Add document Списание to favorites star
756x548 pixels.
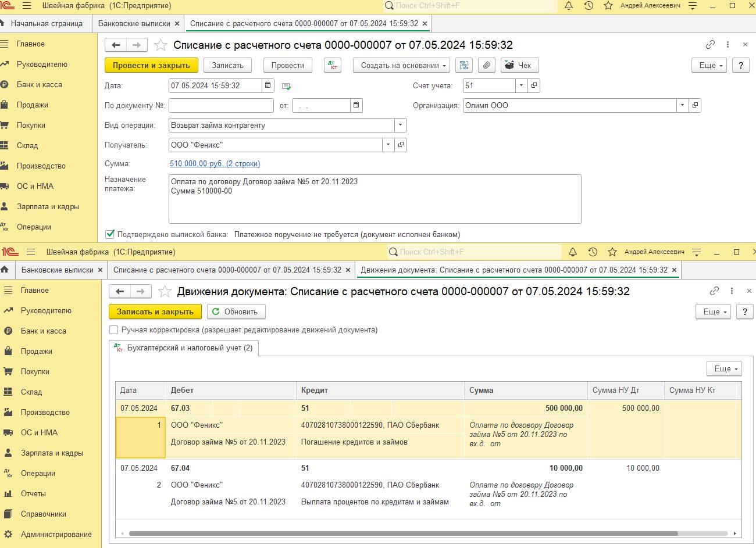point(161,45)
